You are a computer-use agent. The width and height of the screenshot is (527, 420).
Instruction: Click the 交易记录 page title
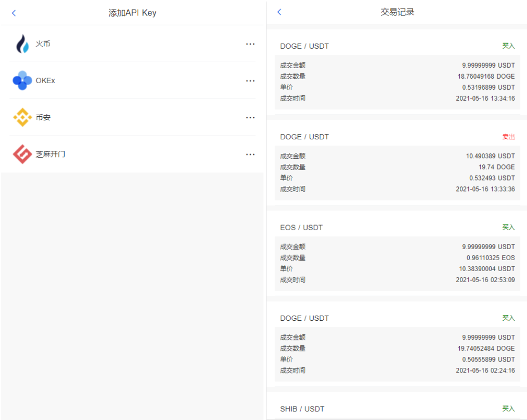[x=397, y=12]
